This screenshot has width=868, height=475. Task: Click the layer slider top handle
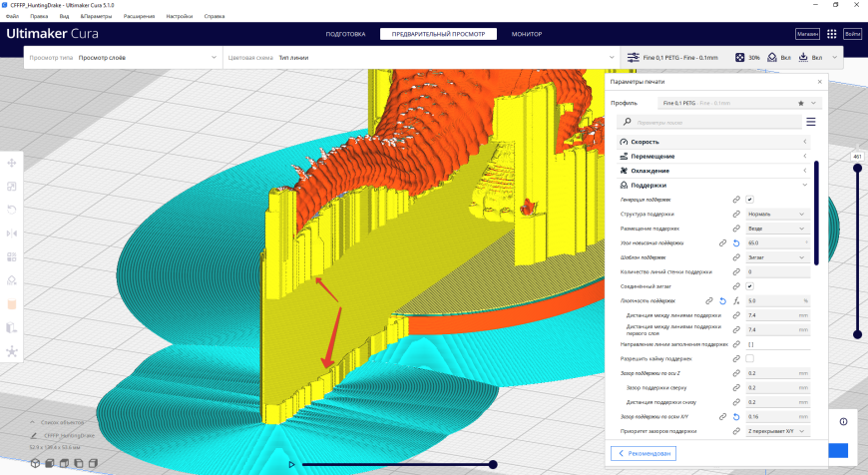(x=857, y=168)
